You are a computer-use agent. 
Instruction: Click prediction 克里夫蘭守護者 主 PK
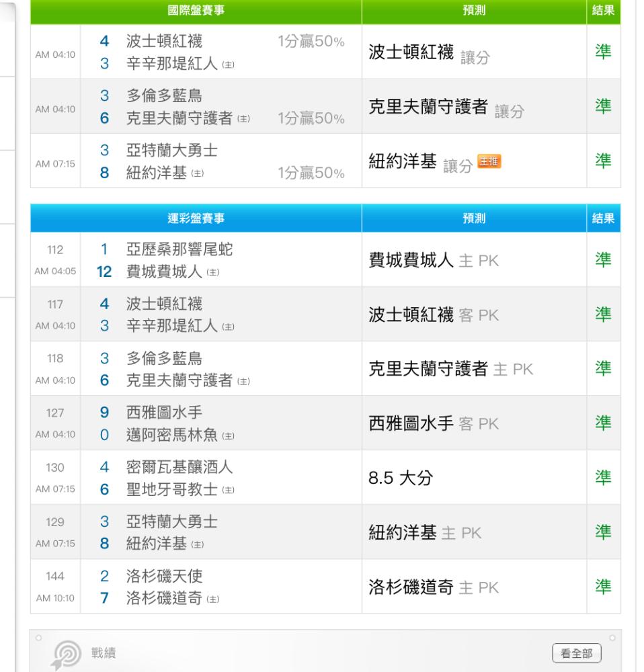click(x=450, y=369)
